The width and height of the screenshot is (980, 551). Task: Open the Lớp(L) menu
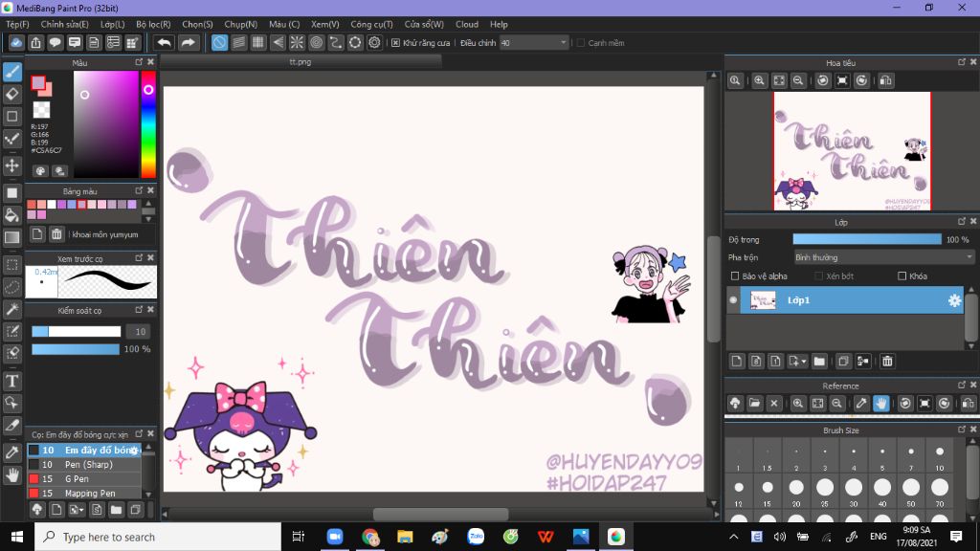point(113,24)
